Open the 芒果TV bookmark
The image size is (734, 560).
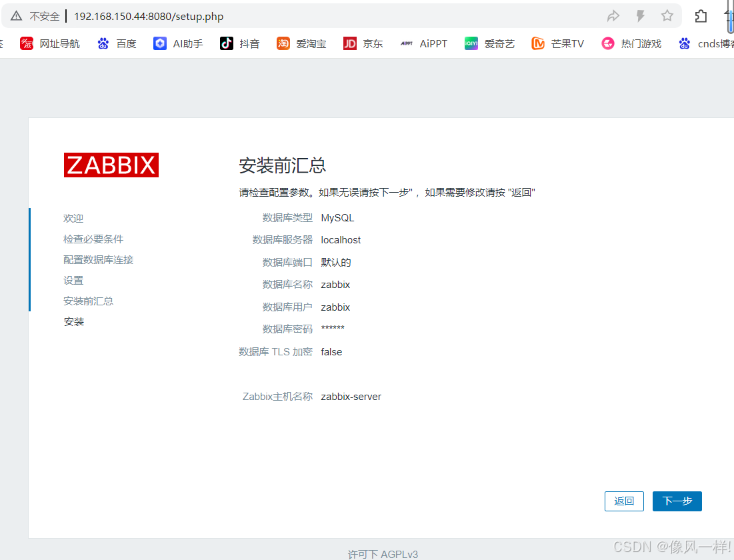558,43
